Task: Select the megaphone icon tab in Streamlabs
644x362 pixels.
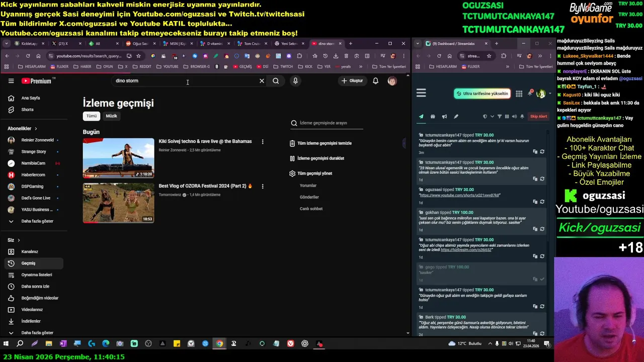Action: click(444, 117)
